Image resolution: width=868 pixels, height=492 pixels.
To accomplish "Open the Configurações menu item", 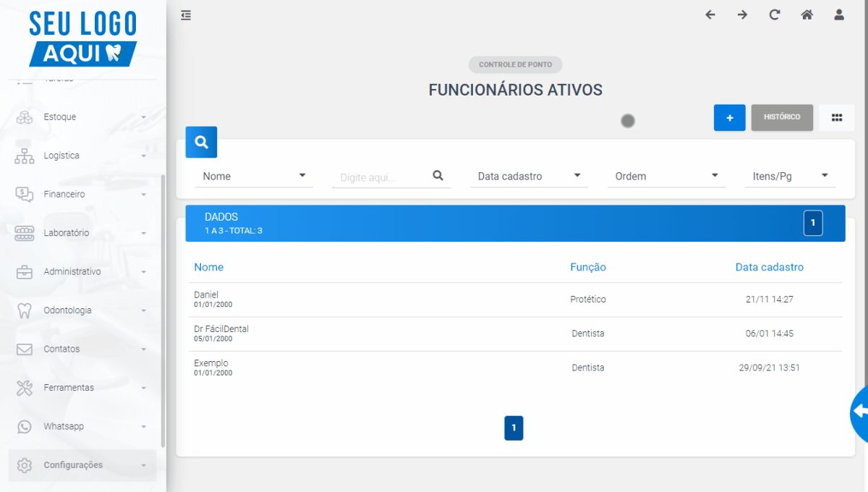I will click(x=82, y=465).
